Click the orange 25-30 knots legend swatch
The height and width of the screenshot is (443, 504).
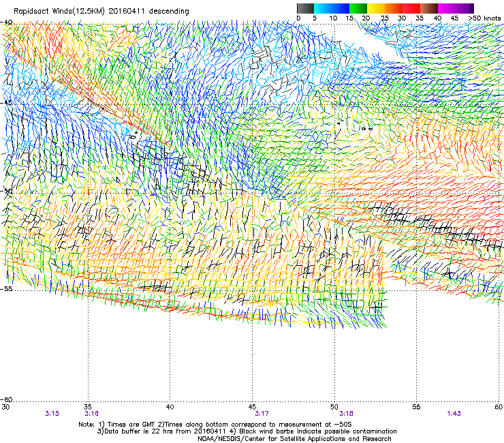click(x=394, y=8)
